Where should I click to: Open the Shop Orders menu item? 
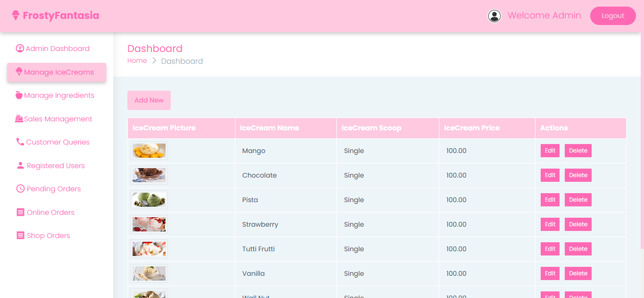coord(48,236)
